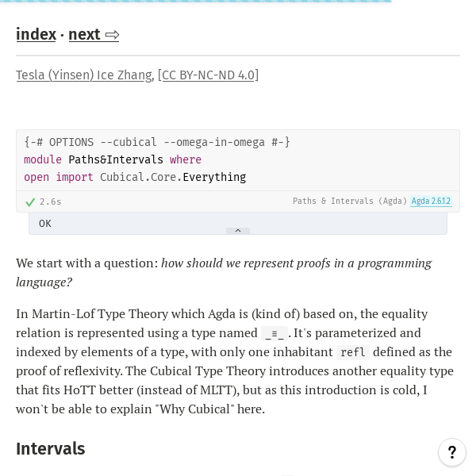Click inside the OPTIONS code line
Viewport: 476px width, 476px height.
tap(157, 142)
